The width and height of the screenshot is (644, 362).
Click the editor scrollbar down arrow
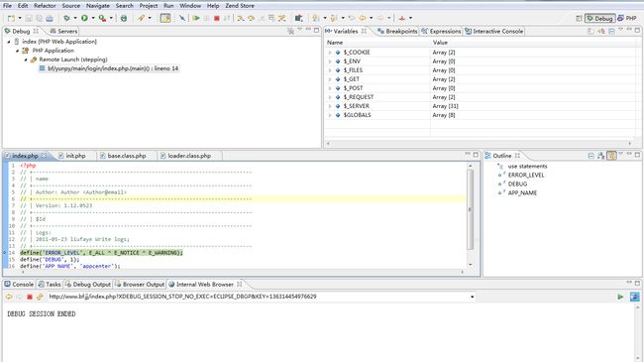pos(471,265)
